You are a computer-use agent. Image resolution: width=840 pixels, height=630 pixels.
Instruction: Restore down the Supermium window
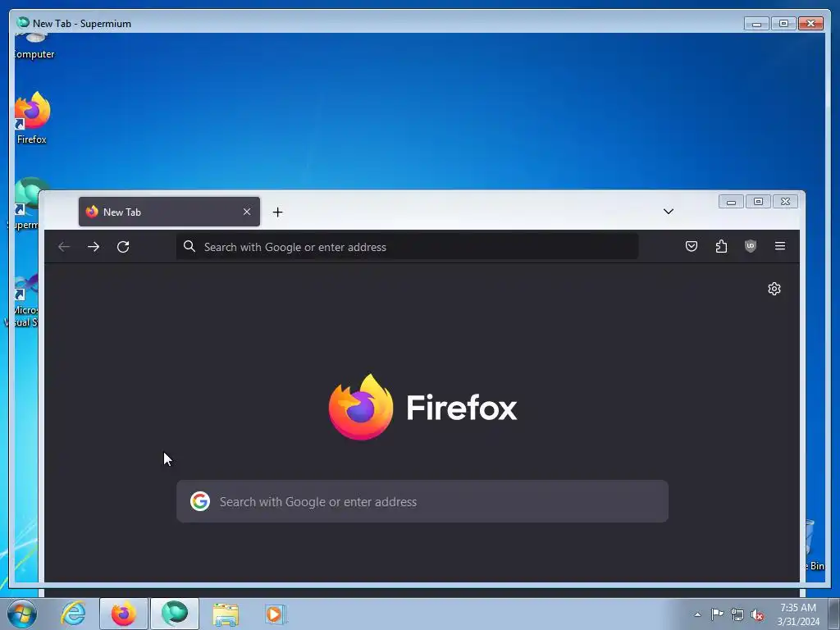click(783, 24)
